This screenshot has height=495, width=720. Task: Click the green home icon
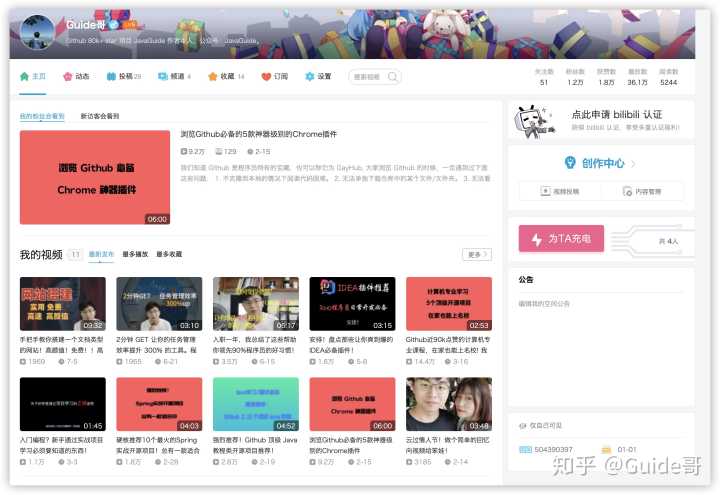pos(24,76)
